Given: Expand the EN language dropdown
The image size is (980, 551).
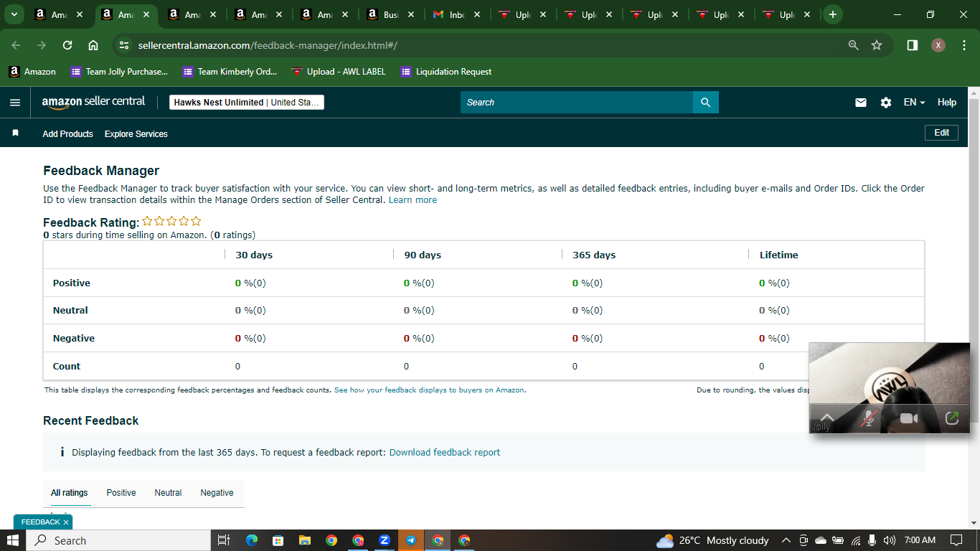Looking at the screenshot, I should coord(914,103).
